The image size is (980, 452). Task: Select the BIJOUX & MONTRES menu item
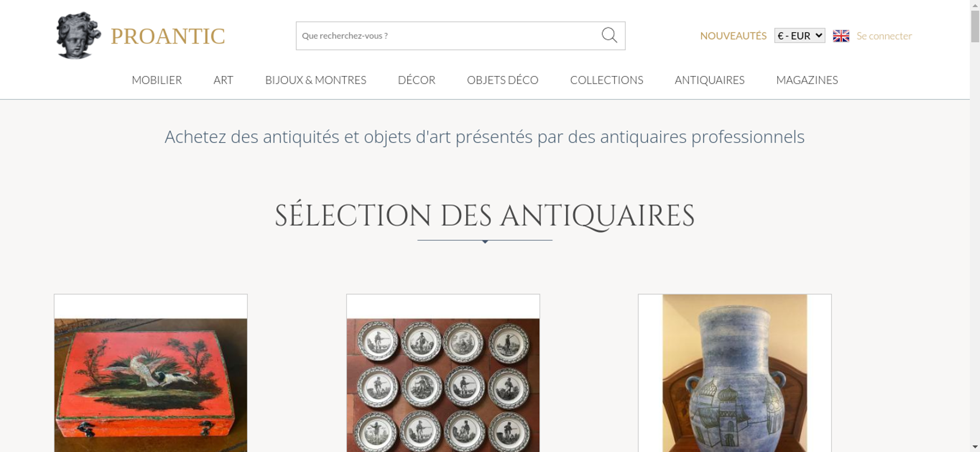316,80
